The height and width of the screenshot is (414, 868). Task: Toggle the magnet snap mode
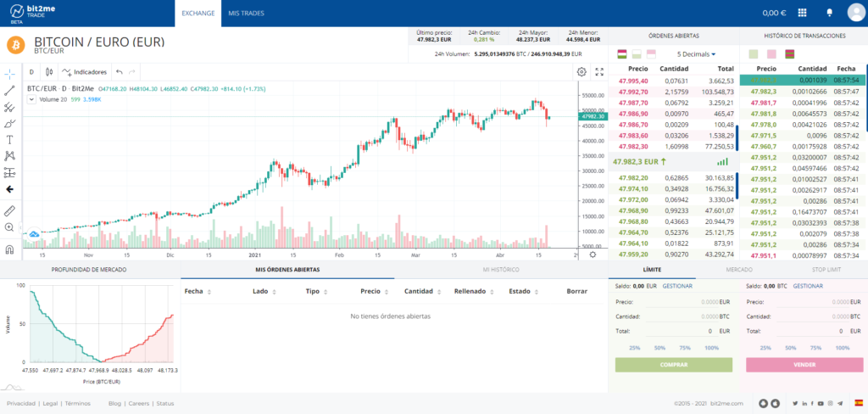point(9,249)
